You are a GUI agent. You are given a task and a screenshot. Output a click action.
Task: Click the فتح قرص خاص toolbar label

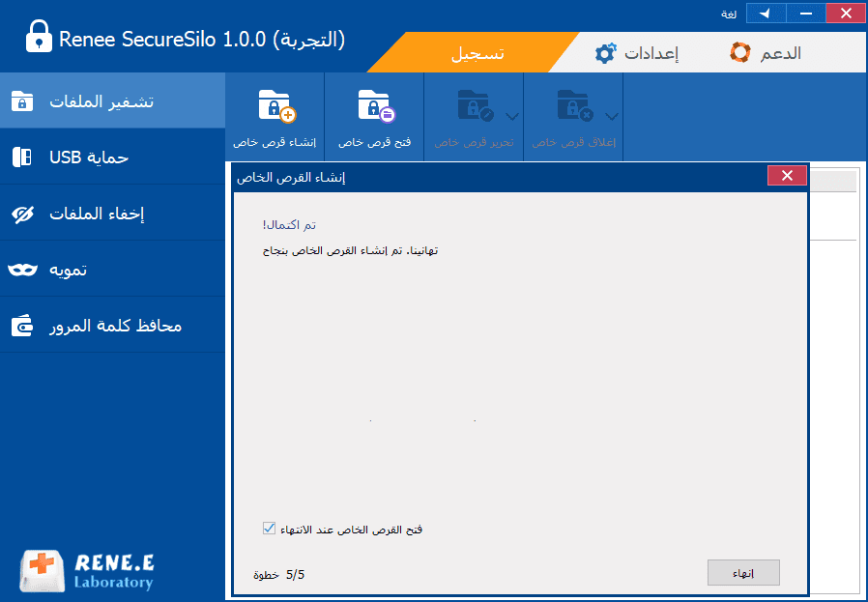[x=375, y=142]
